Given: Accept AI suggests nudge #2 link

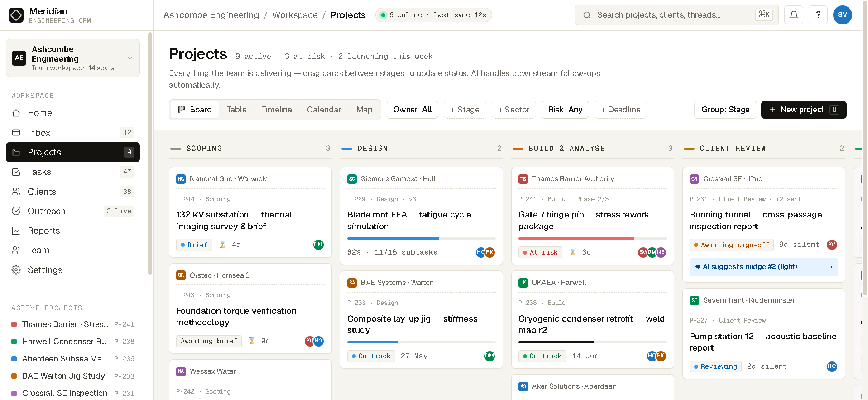Looking at the screenshot, I should coord(764,267).
